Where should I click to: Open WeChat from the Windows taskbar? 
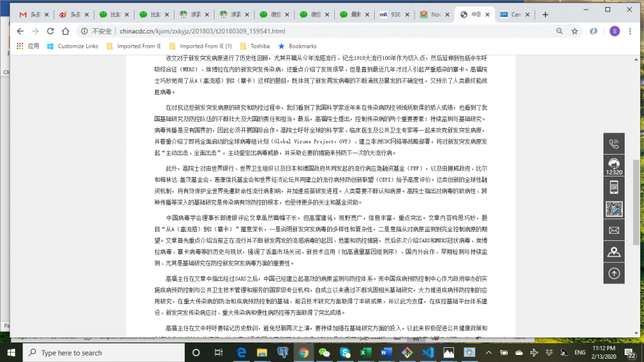(324, 353)
